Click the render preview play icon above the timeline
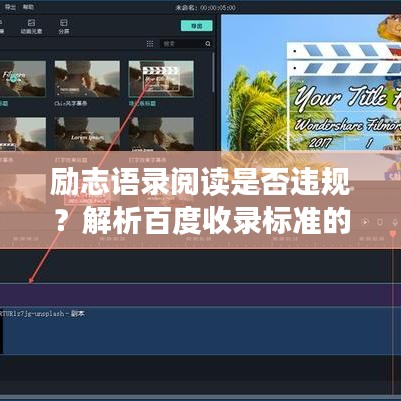Image resolution: width=401 pixels, height=401 pixels. 365,222
